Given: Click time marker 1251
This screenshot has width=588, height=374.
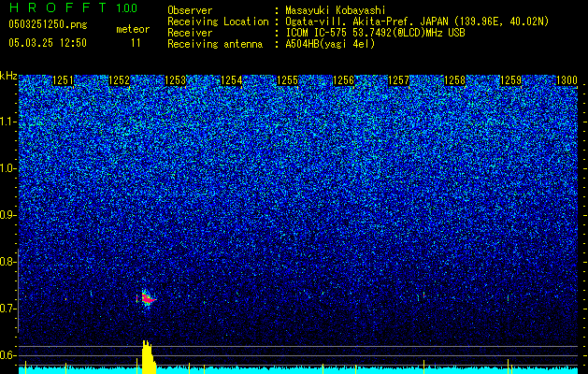Looking at the screenshot, I should 63,80.
